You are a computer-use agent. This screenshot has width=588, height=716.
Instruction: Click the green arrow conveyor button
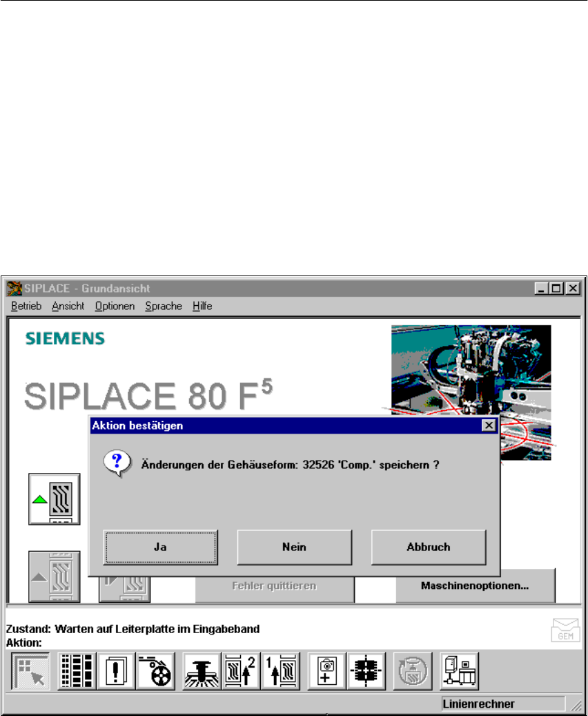[55, 499]
